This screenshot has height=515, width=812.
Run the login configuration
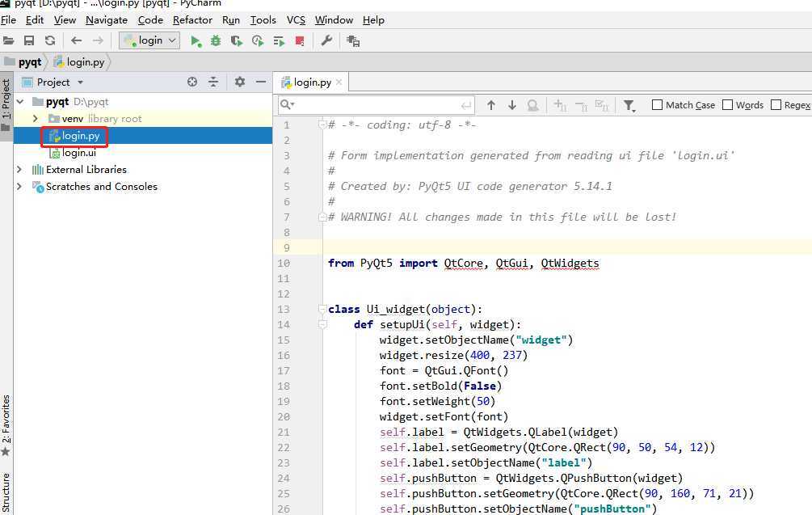click(196, 41)
